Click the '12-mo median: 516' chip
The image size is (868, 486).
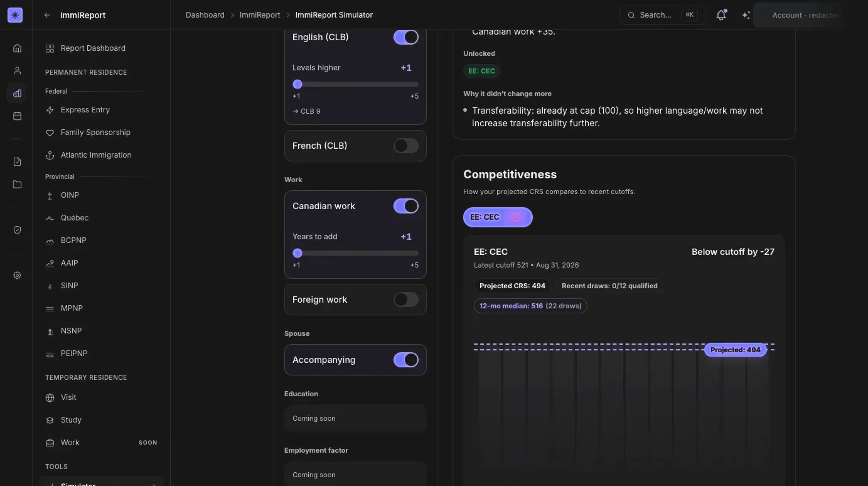click(x=530, y=306)
